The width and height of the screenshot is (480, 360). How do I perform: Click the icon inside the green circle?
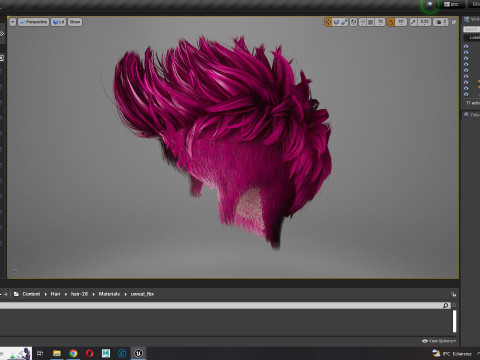pos(430,4)
